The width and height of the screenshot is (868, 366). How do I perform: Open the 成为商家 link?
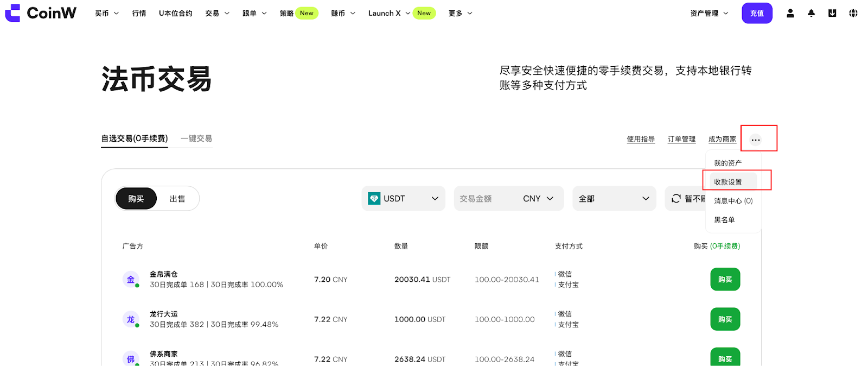click(723, 139)
